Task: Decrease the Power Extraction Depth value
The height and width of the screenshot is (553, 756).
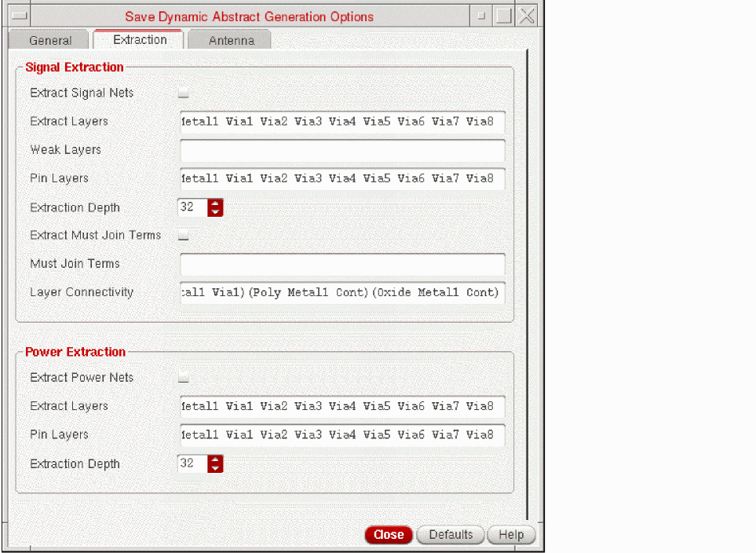Action: (x=216, y=468)
